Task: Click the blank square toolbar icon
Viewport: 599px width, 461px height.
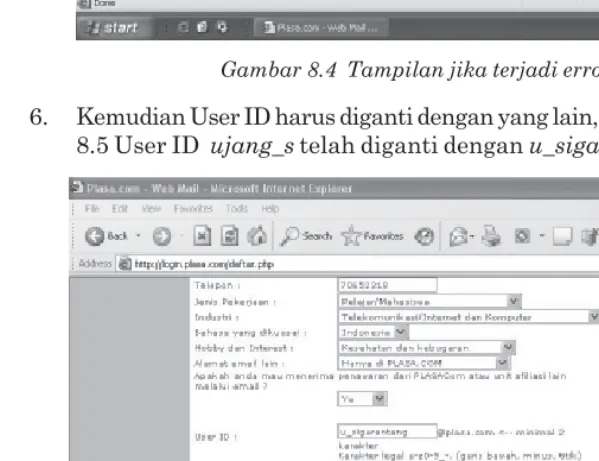Action: point(562,236)
